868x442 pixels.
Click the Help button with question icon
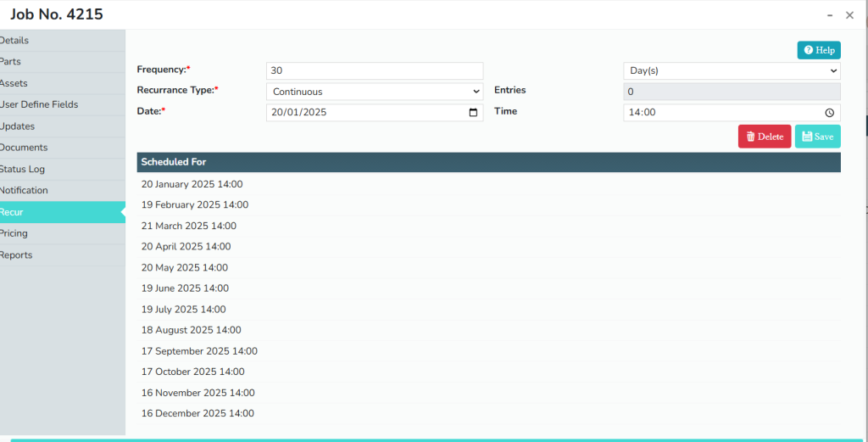tap(819, 50)
